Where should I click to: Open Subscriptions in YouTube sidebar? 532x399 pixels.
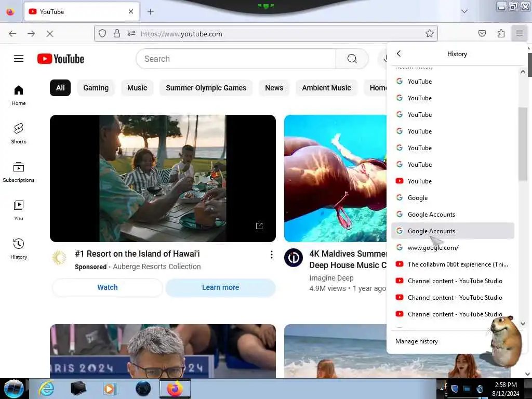coord(19,172)
